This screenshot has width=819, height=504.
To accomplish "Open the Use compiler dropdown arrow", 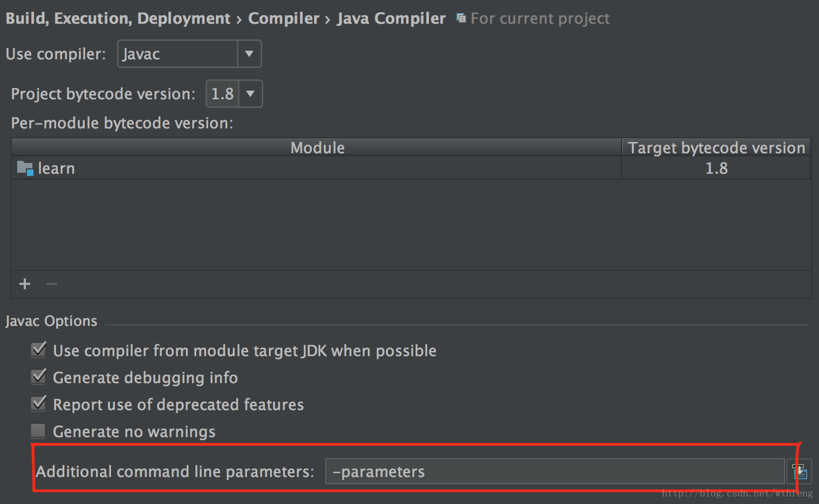I will coord(249,54).
